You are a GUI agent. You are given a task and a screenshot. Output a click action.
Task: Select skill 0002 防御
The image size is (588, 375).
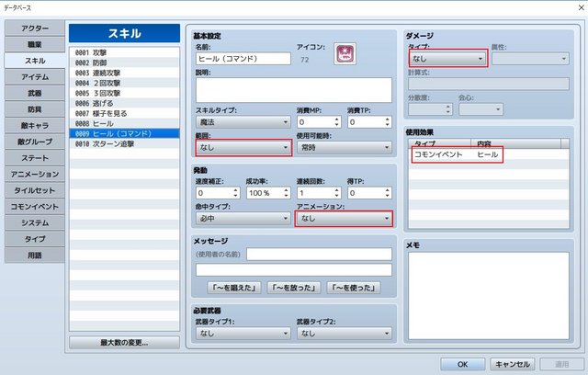124,62
